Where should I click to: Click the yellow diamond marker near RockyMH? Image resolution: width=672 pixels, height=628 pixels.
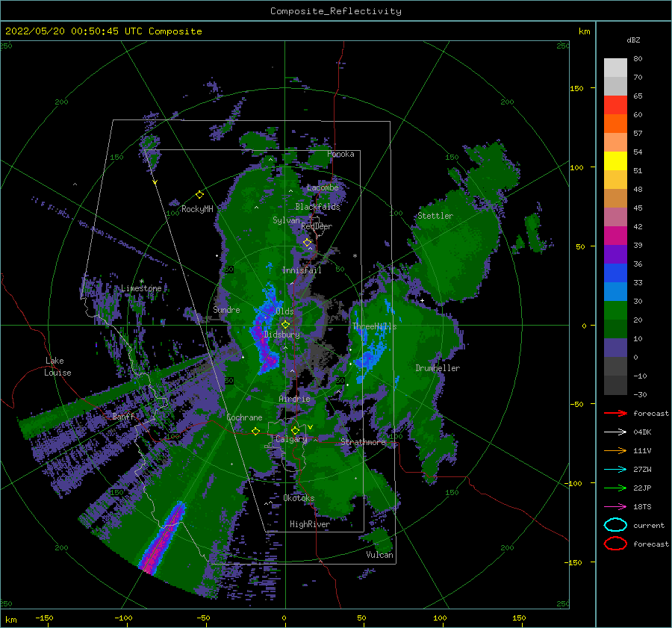click(x=199, y=195)
